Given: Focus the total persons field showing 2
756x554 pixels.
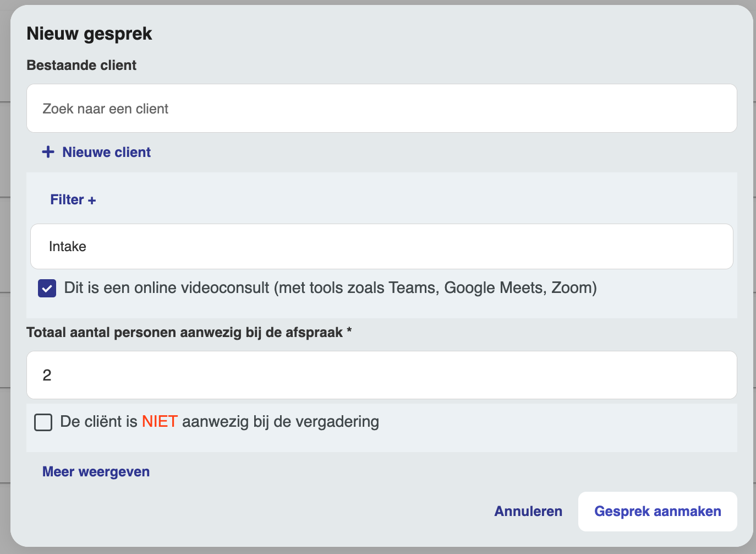Looking at the screenshot, I should (x=381, y=375).
